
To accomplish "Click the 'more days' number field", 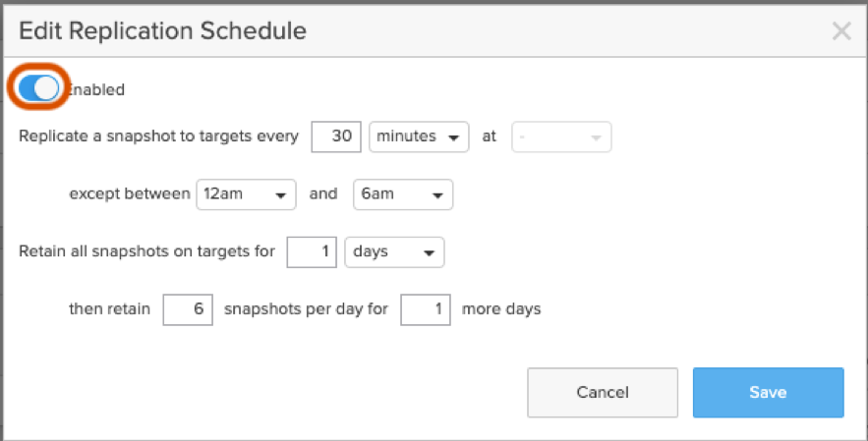I will pos(426,309).
